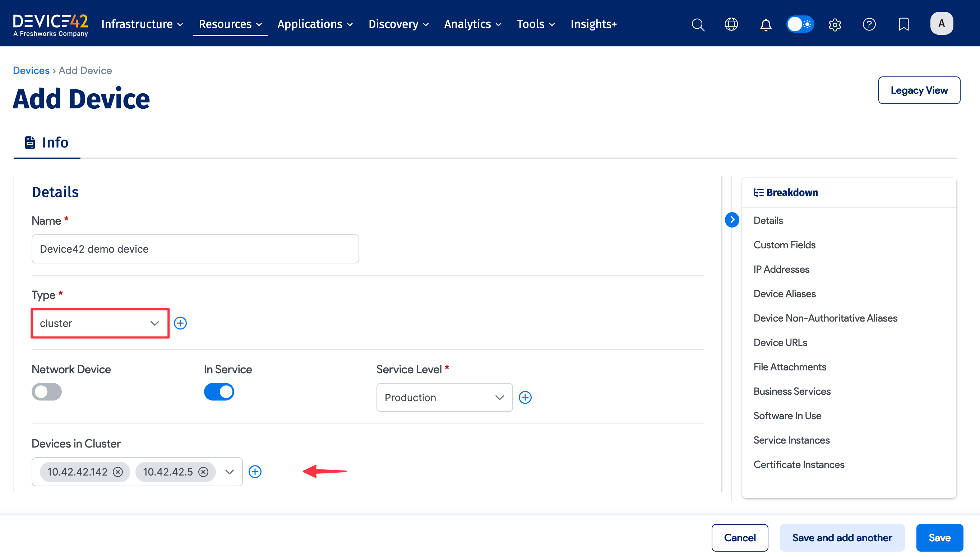Click the Save and add another button
This screenshot has height=557, width=980.
(x=842, y=538)
